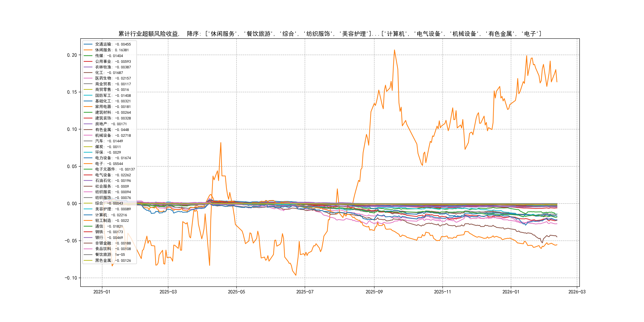Click the 国防军工 legend line swatch
This screenshot has height=322, width=644.
click(88, 95)
